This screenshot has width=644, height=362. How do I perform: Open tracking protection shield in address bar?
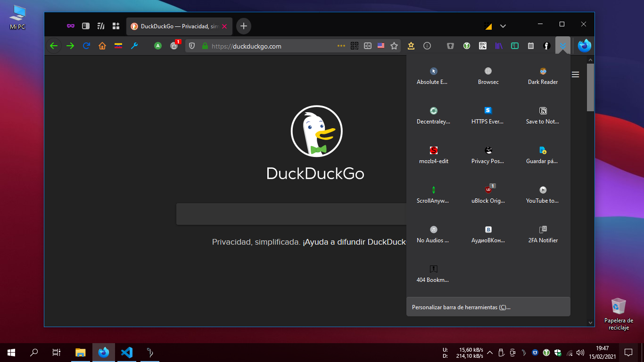pos(192,46)
